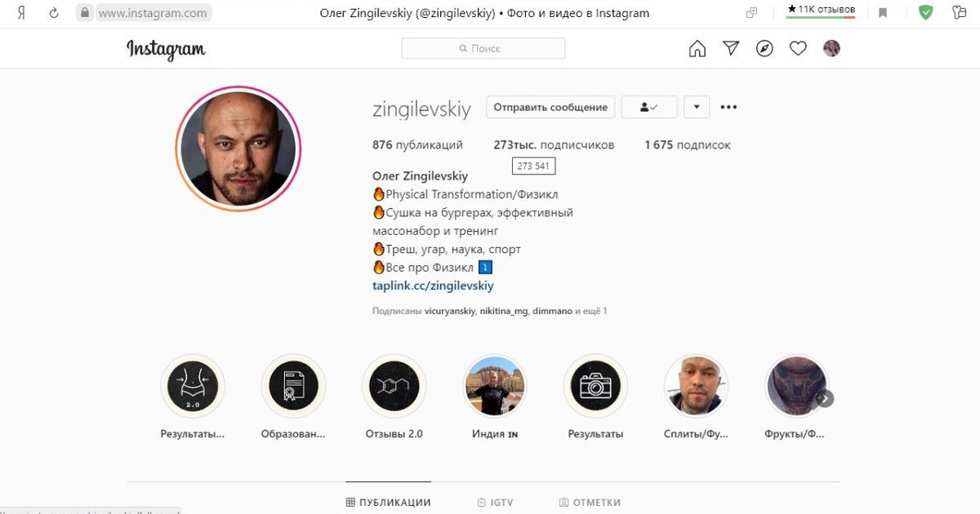
Task: Toggle following status button
Action: pyautogui.click(x=649, y=107)
